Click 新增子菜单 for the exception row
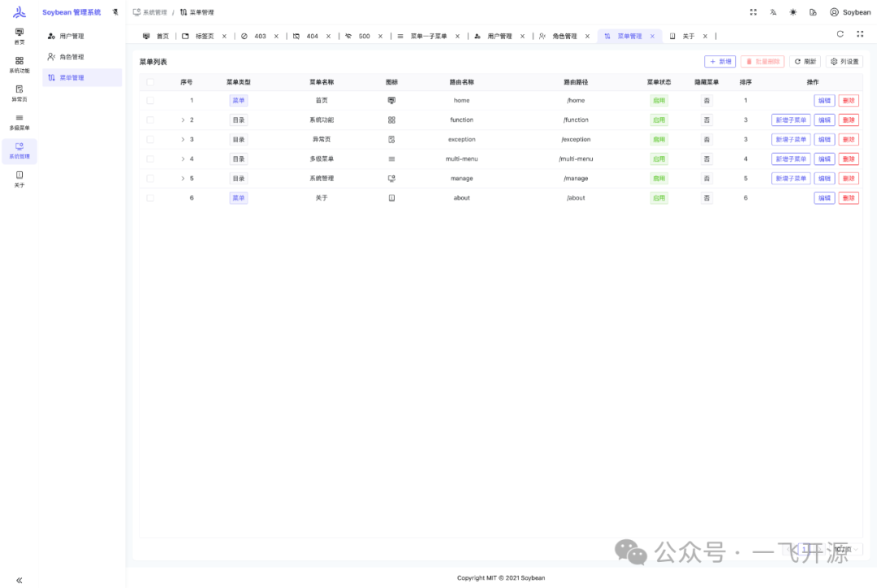Image resolution: width=877 pixels, height=588 pixels. [790, 140]
